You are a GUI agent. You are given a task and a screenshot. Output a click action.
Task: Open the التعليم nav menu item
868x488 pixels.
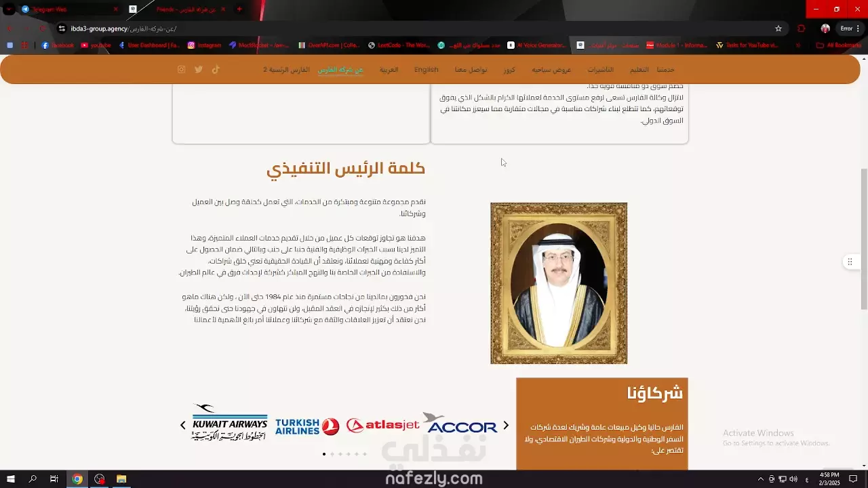coord(639,70)
